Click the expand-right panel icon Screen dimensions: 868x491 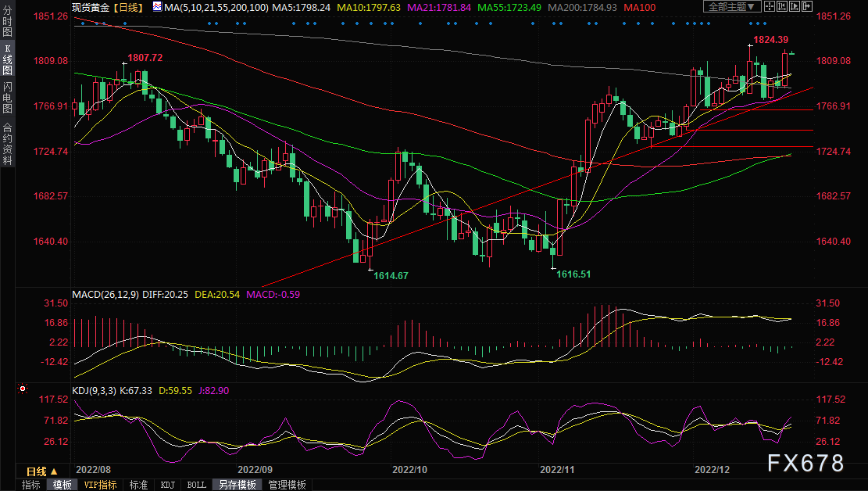point(806,7)
